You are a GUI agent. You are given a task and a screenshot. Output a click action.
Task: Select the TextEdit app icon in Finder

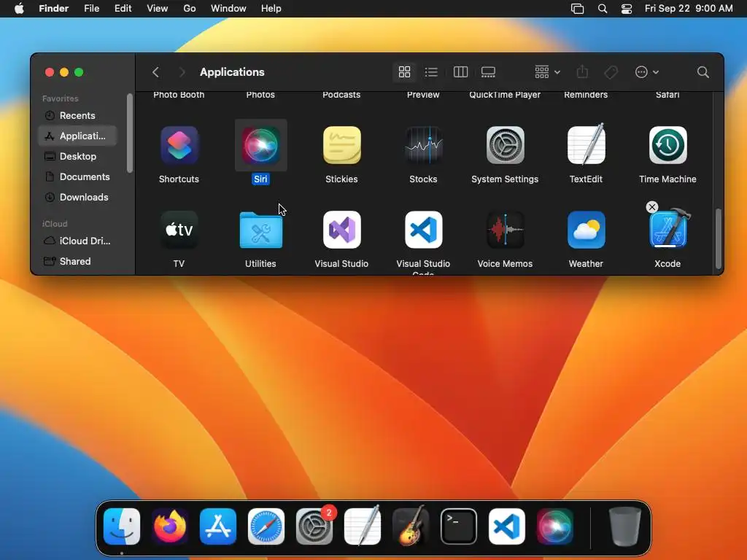pyautogui.click(x=587, y=144)
